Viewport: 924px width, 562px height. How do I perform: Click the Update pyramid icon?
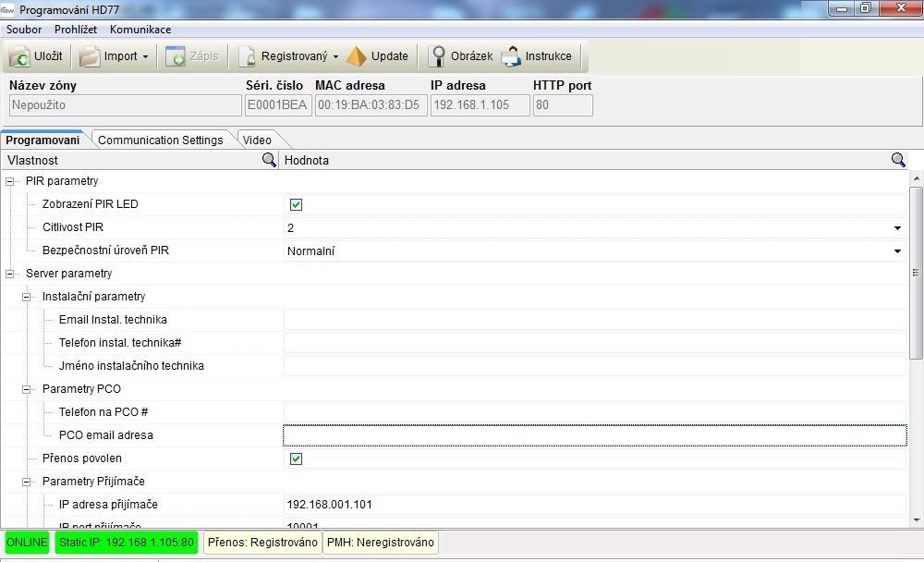tap(357, 56)
